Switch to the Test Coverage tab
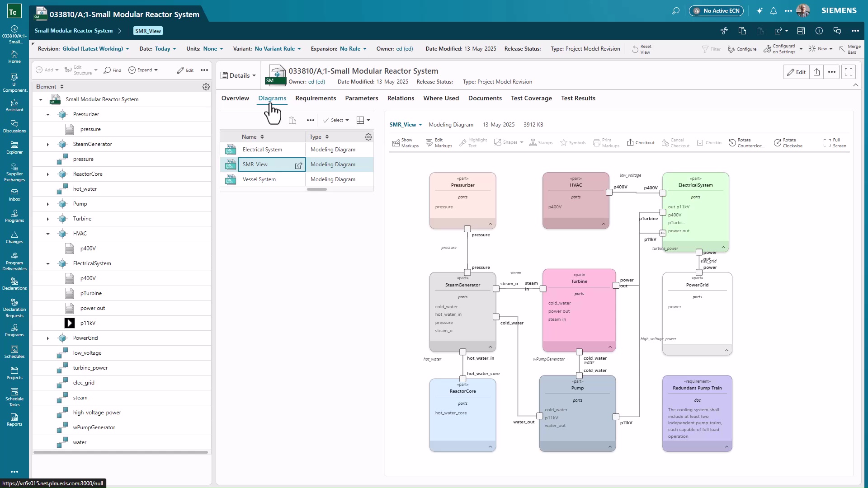 tap(531, 98)
